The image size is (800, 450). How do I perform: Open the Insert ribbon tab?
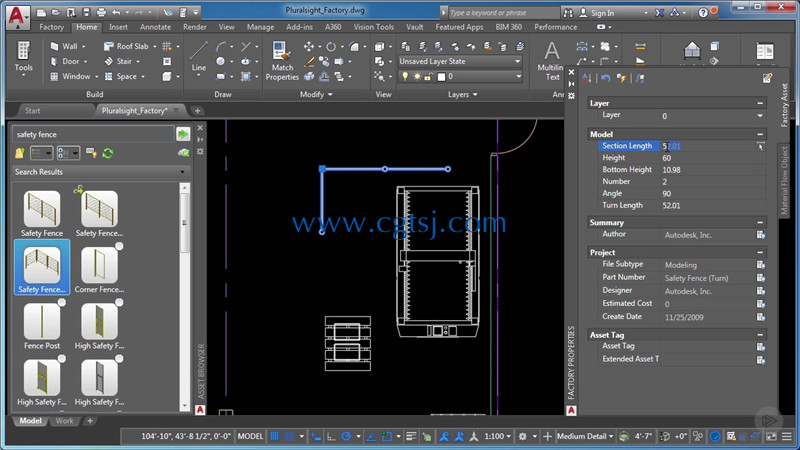[x=118, y=27]
